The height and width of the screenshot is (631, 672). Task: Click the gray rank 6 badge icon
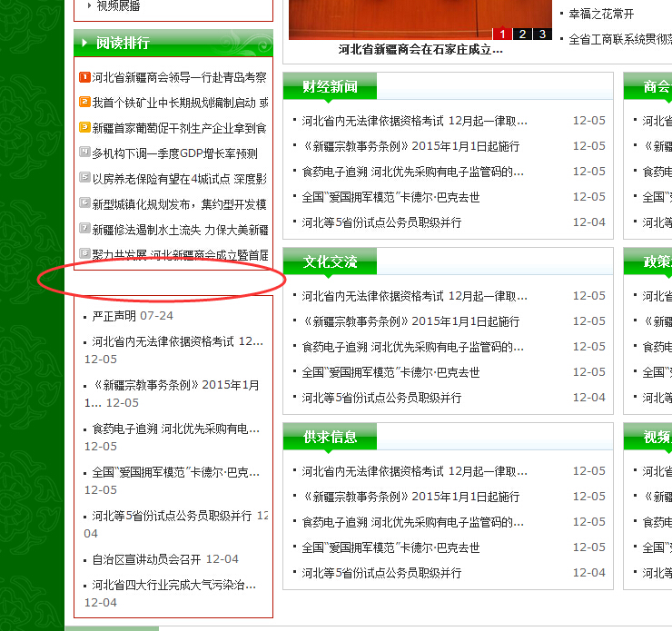pos(84,203)
